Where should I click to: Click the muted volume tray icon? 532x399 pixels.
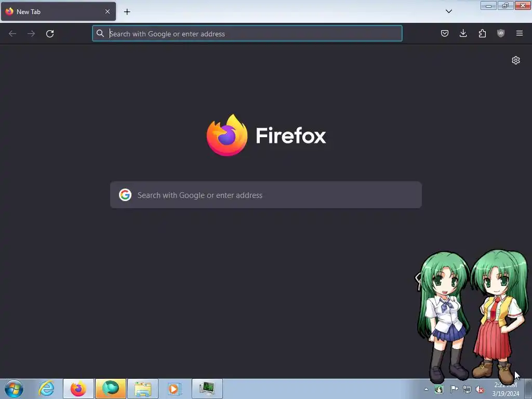pyautogui.click(x=480, y=389)
